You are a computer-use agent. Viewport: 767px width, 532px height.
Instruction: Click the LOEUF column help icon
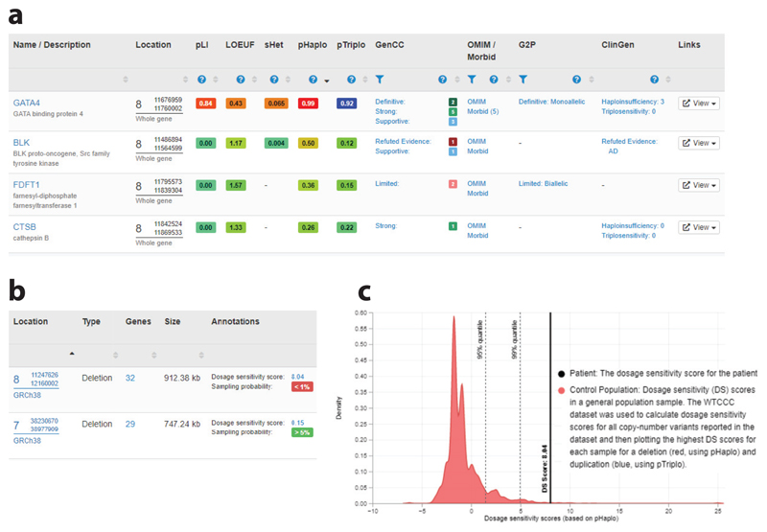click(x=240, y=80)
